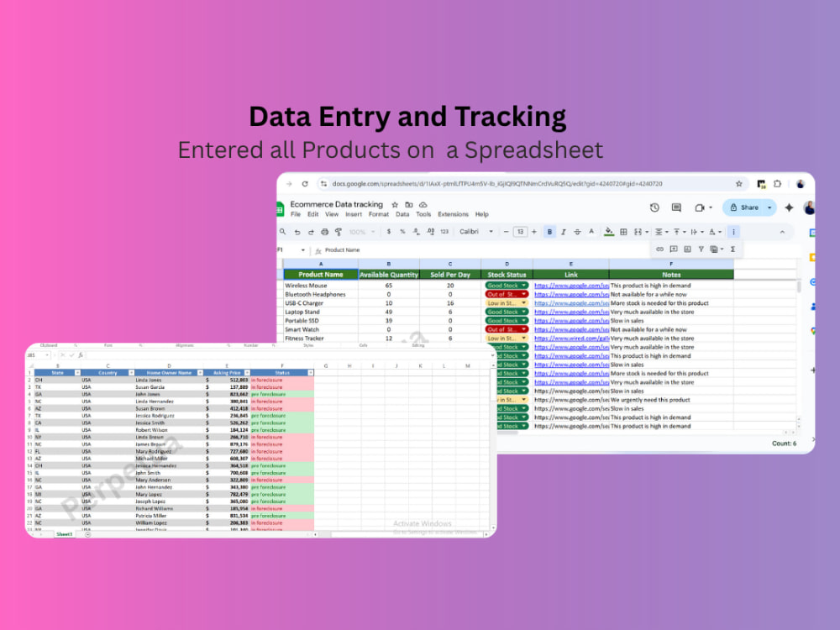Format as percent in Sheets toolbar
The image size is (840, 630).
(402, 232)
